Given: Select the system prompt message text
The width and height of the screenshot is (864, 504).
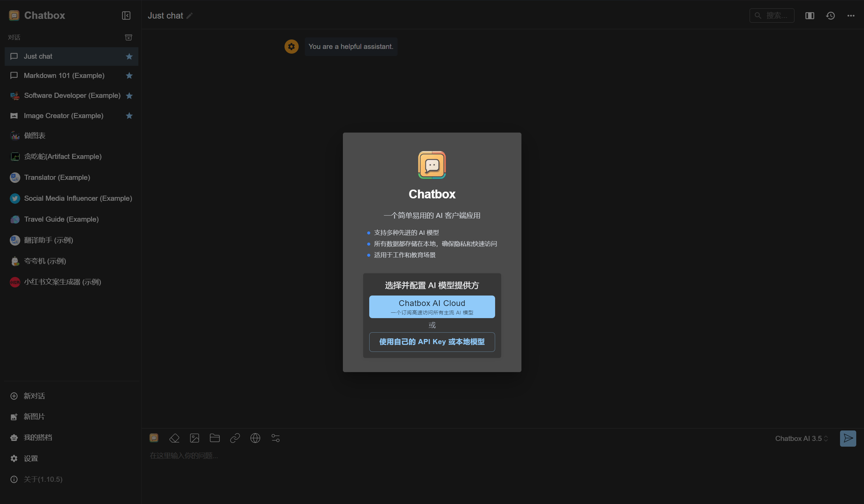Looking at the screenshot, I should tap(351, 47).
